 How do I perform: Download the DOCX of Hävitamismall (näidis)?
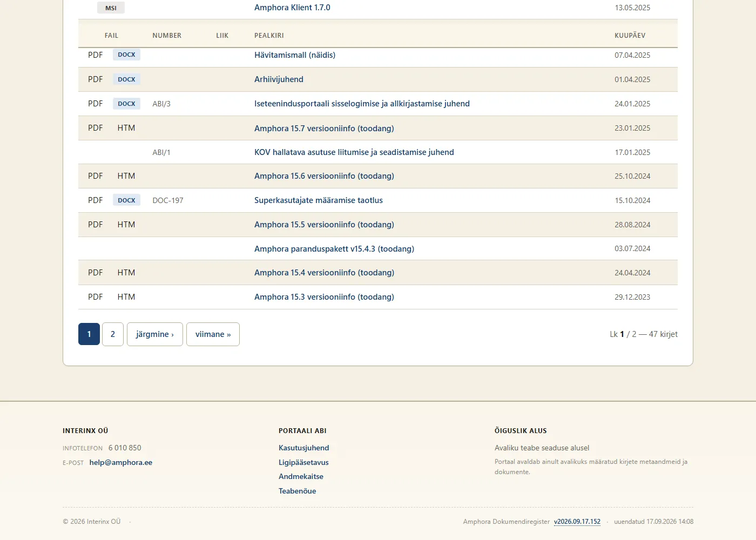point(126,55)
